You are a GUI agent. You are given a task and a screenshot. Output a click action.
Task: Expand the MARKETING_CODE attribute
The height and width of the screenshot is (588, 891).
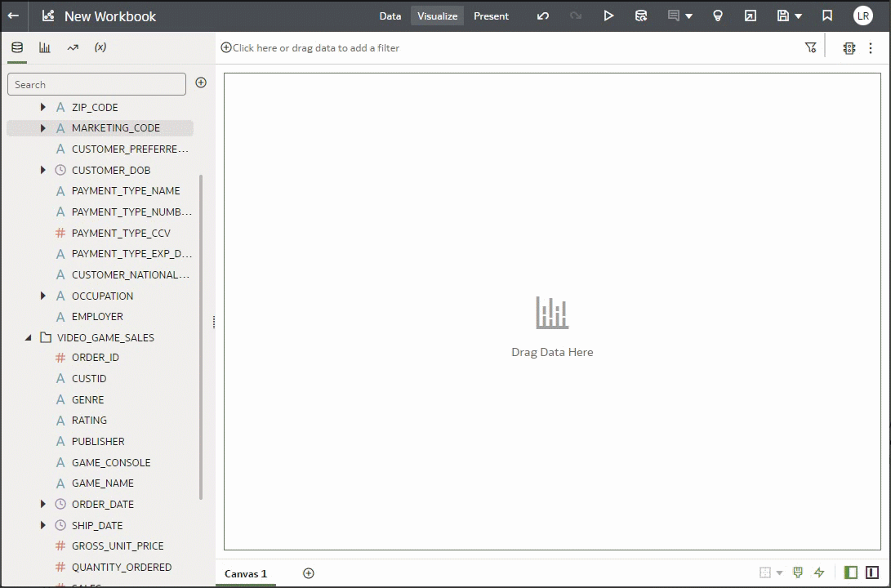42,128
